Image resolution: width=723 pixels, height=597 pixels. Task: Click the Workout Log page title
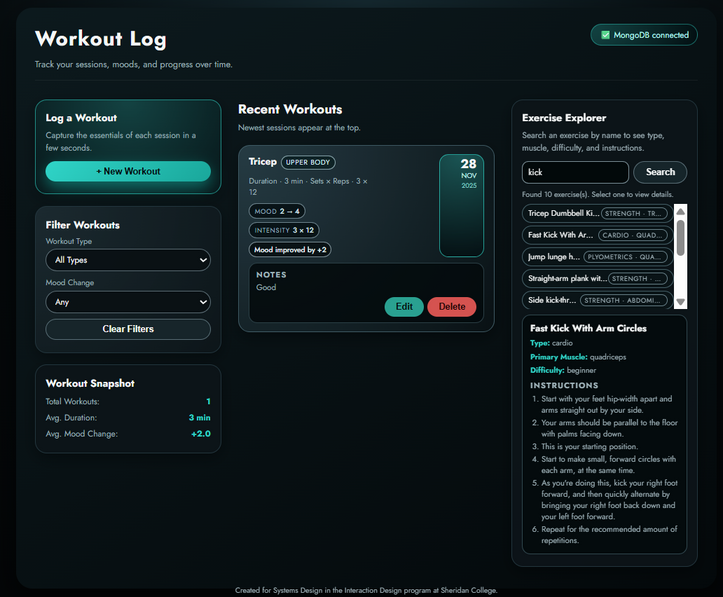101,39
